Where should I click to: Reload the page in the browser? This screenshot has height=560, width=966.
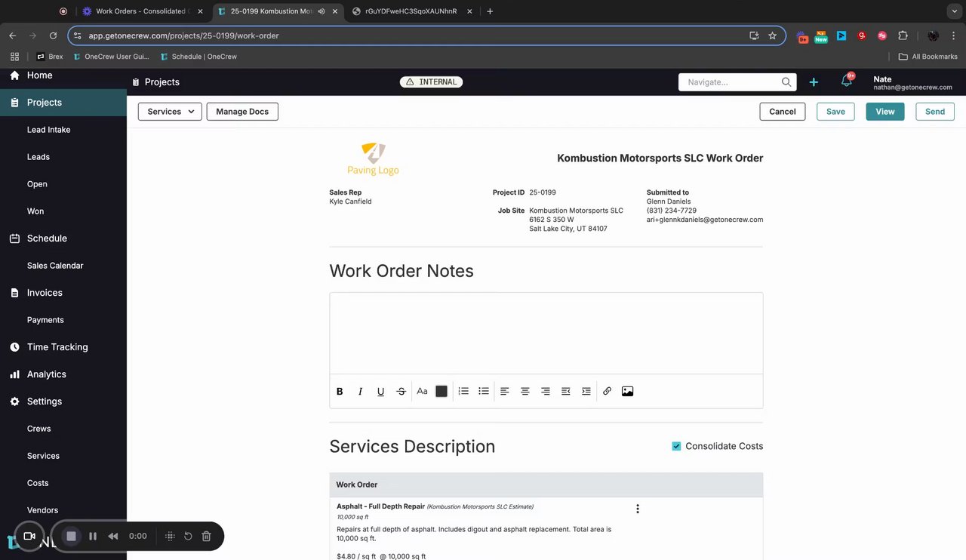tap(53, 35)
